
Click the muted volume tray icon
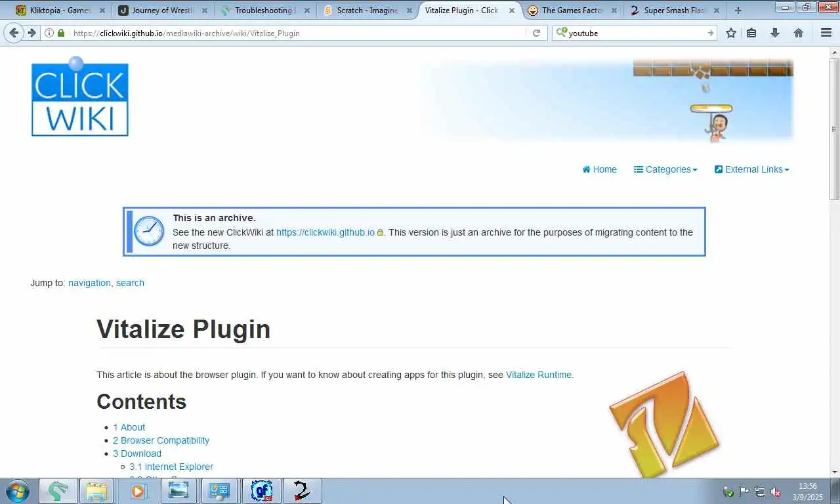775,492
